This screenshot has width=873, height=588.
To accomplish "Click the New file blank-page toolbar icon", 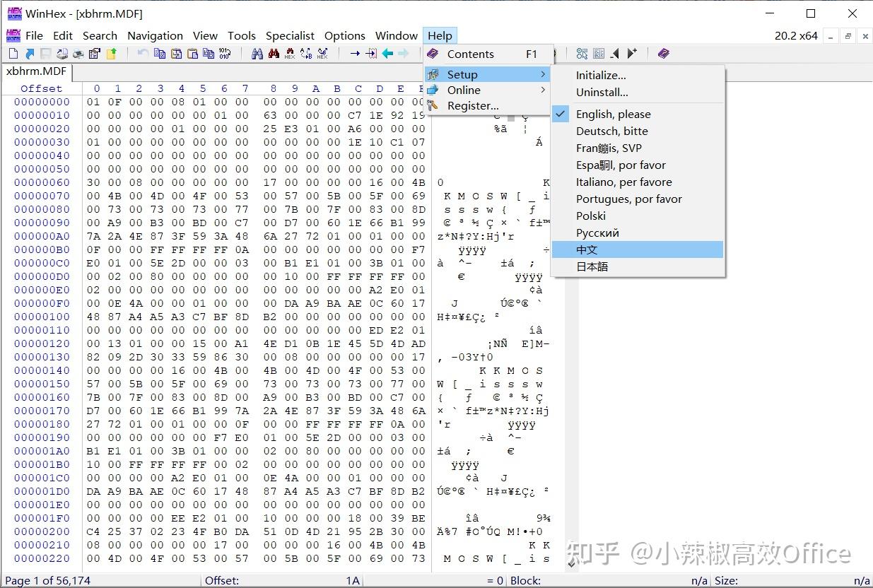I will pos(13,54).
